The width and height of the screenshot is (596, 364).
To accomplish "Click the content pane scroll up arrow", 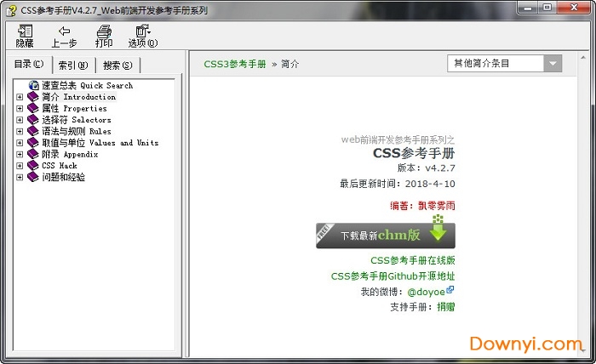I will [x=583, y=57].
